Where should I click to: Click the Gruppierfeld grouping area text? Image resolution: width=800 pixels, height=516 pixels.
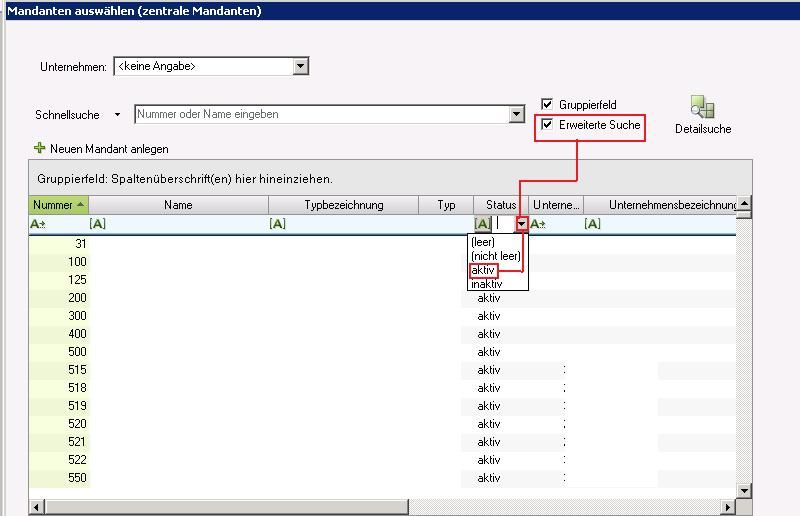click(x=185, y=179)
